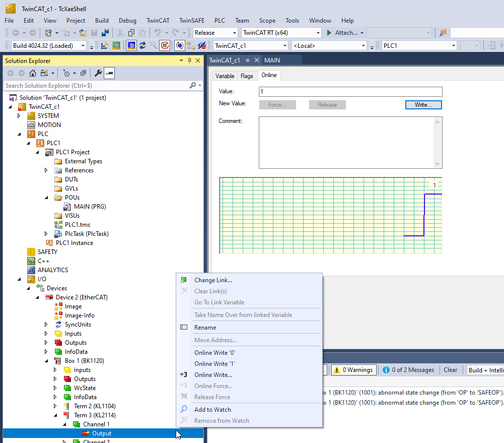Click the Activate Configuration toolbar icon
Screen dimensions: 504x443
click(105, 46)
